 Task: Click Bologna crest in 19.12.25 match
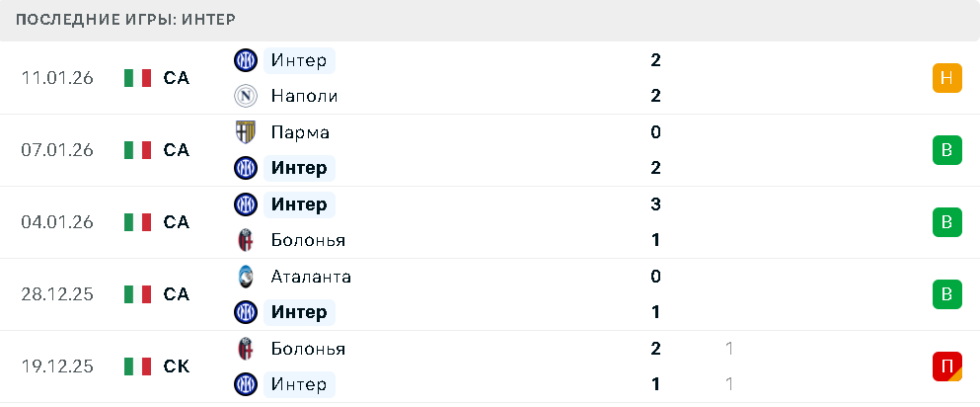coord(245,349)
